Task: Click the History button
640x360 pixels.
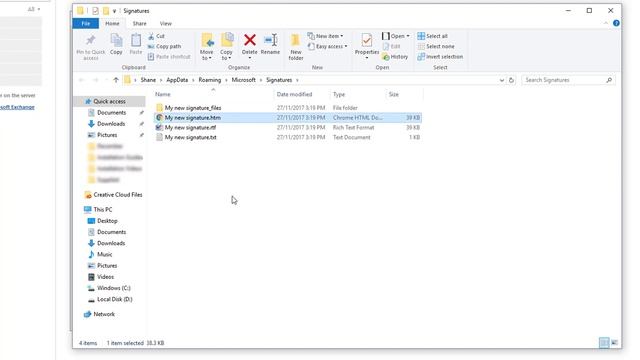Action: coord(395,57)
